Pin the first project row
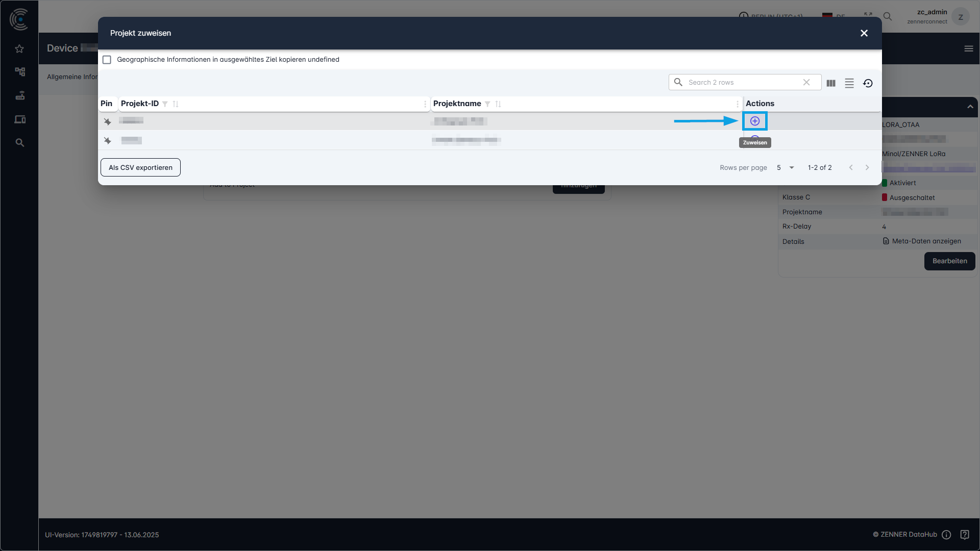This screenshot has width=980, height=551. (107, 121)
